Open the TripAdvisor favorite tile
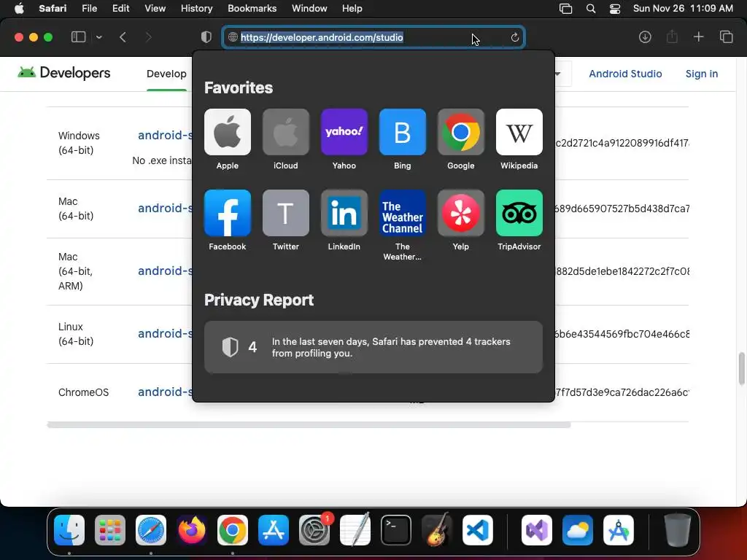The height and width of the screenshot is (560, 747). 519,213
